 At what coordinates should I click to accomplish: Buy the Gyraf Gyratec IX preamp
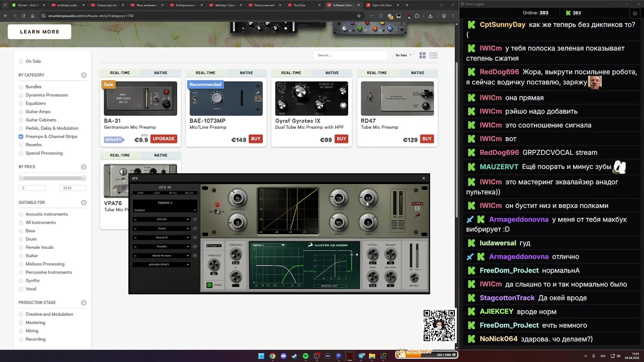tap(341, 139)
